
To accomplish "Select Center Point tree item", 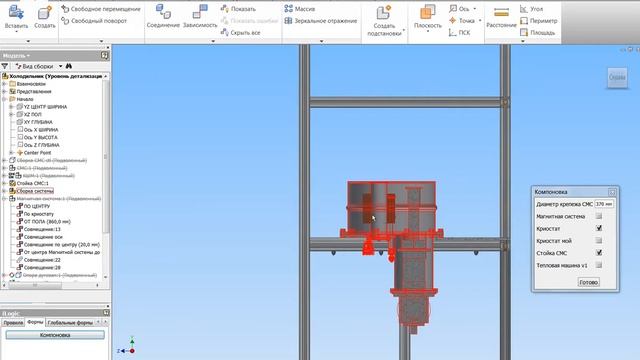I will click(33, 153).
